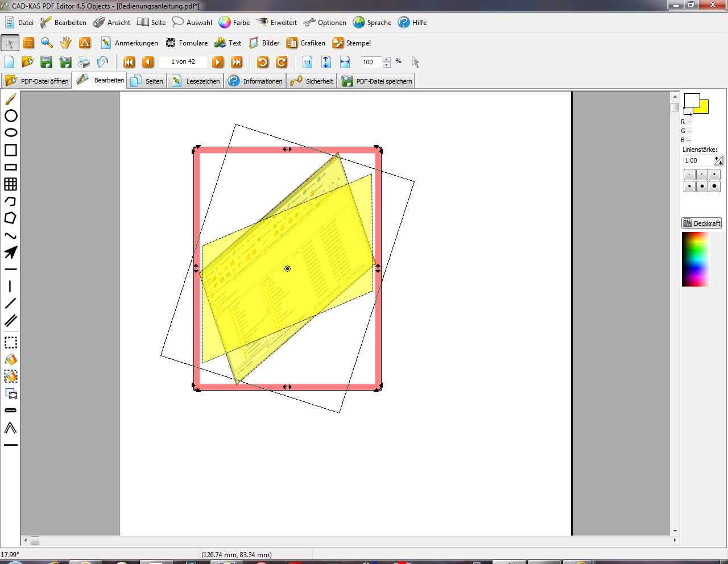Expand the Erweitert menu
The width and height of the screenshot is (728, 564).
click(277, 23)
